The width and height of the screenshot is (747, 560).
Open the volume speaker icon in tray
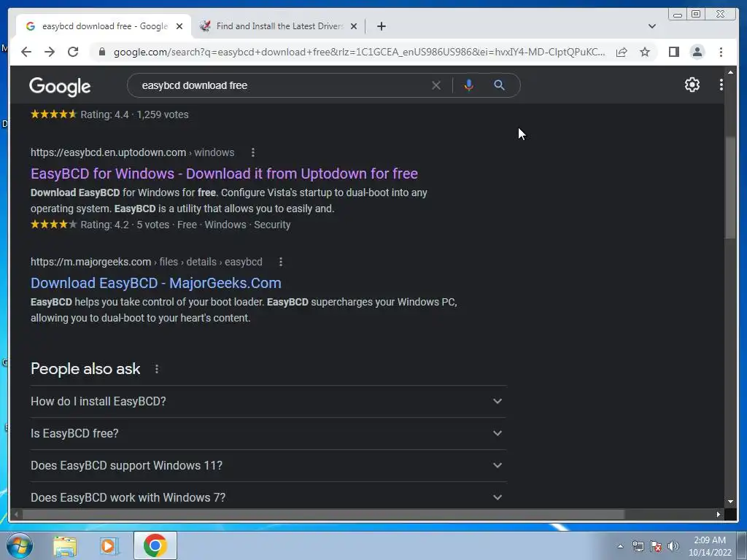coord(673,546)
